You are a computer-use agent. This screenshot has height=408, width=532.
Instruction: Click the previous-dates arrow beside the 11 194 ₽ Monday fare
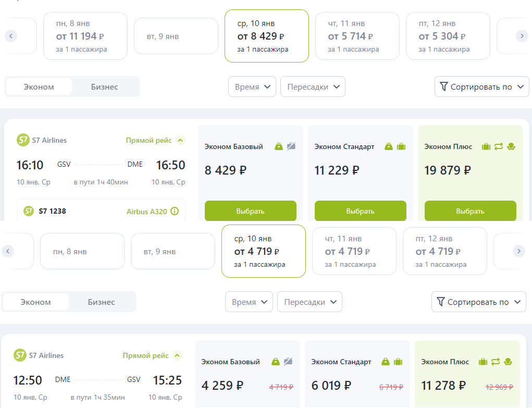(11, 36)
